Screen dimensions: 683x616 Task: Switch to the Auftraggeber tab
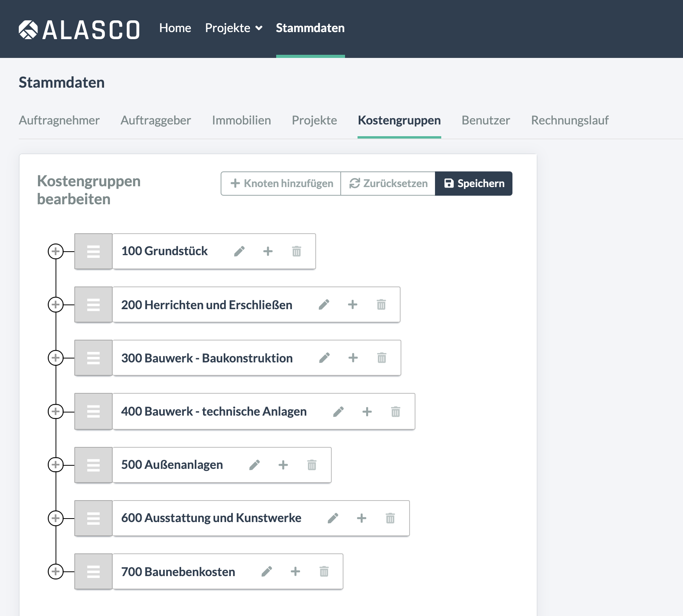pos(156,120)
